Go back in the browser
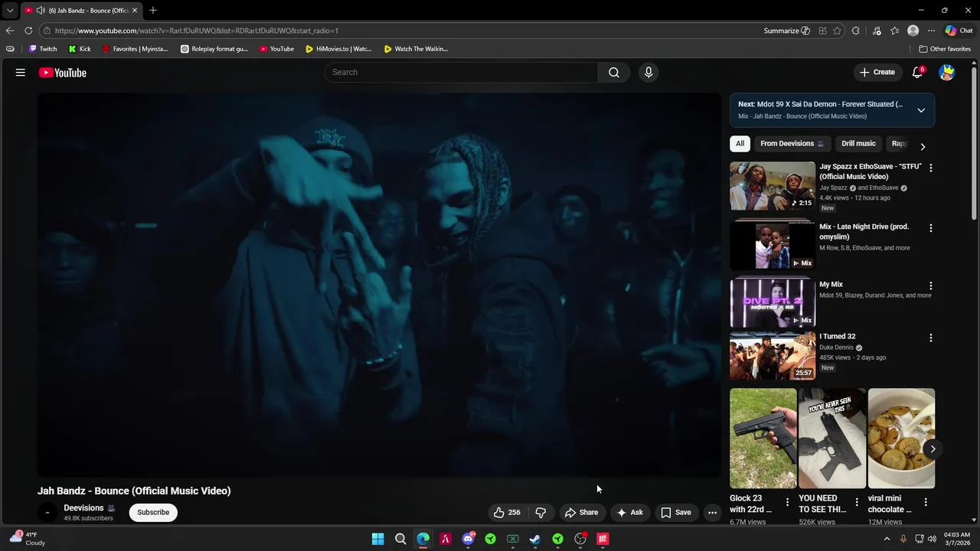 9,31
